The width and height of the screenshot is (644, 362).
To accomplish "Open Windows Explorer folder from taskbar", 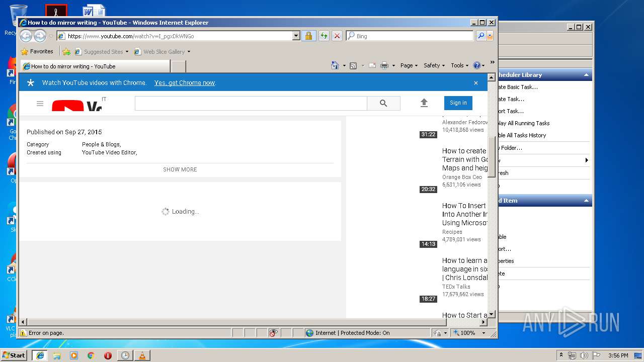I will click(57, 355).
